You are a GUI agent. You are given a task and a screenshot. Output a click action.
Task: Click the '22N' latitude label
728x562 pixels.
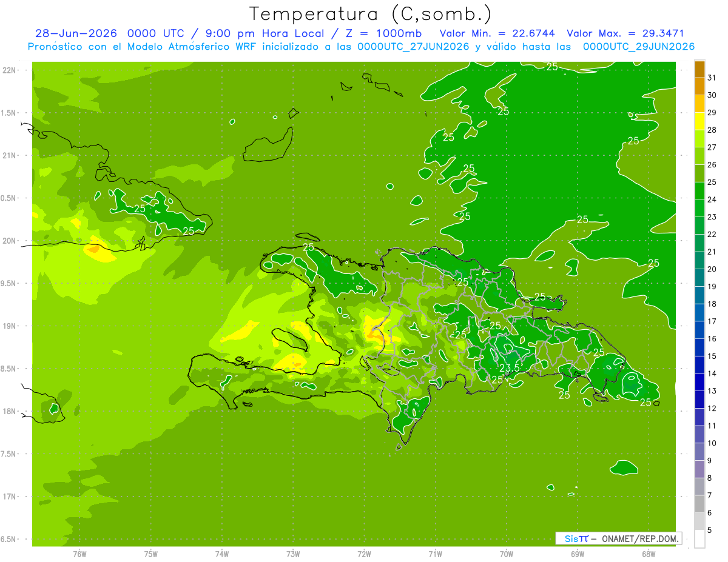(9, 70)
